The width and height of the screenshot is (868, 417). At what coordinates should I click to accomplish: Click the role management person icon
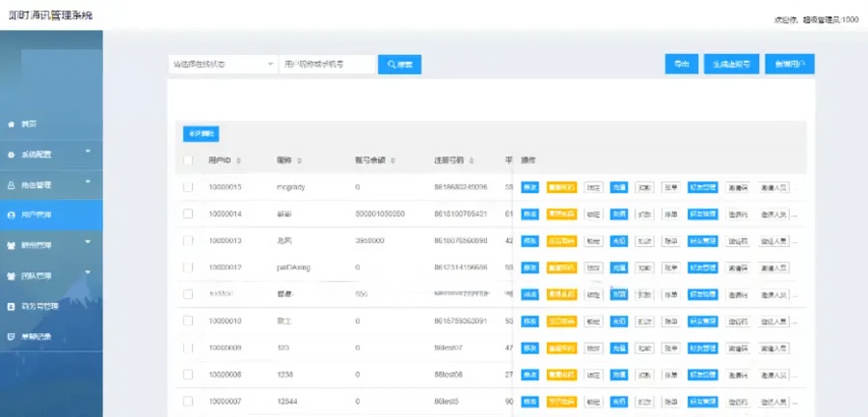click(x=12, y=184)
